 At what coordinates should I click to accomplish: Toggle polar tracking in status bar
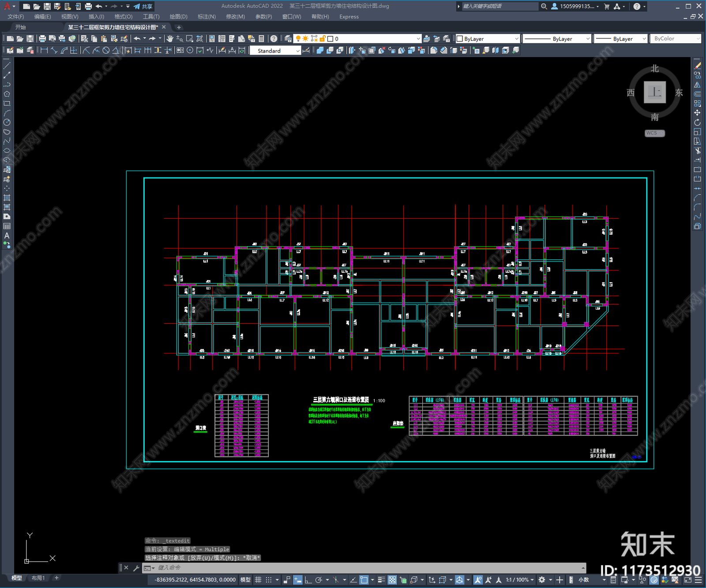pyautogui.click(x=319, y=580)
